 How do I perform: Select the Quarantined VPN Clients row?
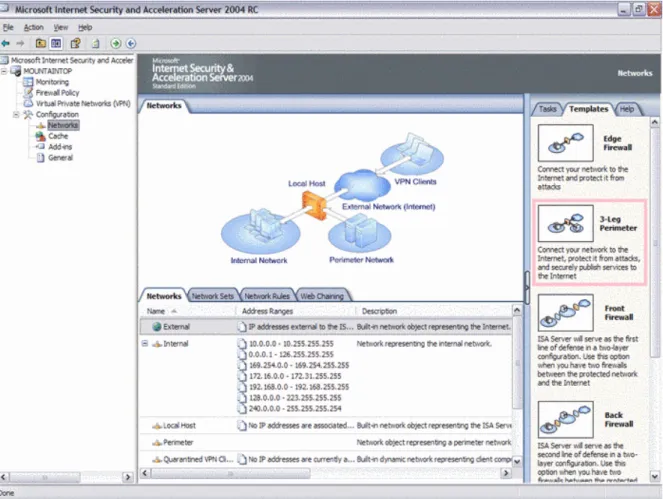(x=326, y=459)
